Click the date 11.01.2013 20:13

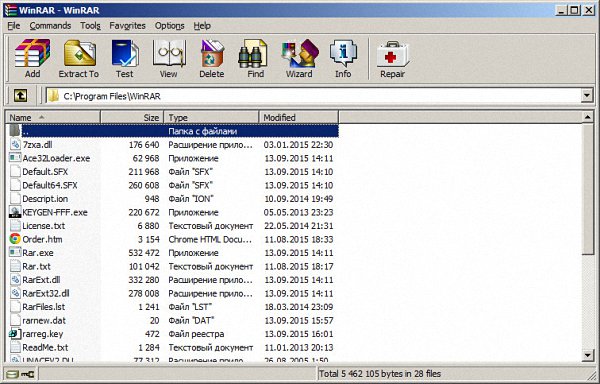pyautogui.click(x=298, y=347)
